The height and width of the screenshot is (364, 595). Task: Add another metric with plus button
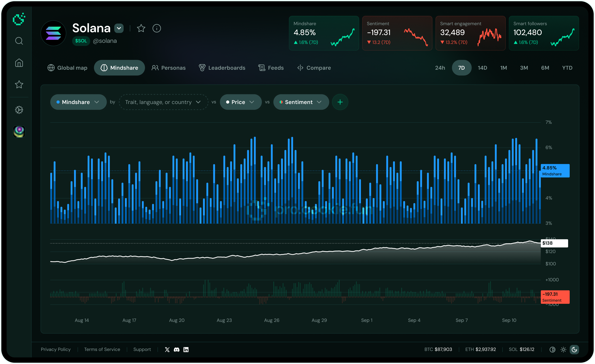pyautogui.click(x=340, y=102)
